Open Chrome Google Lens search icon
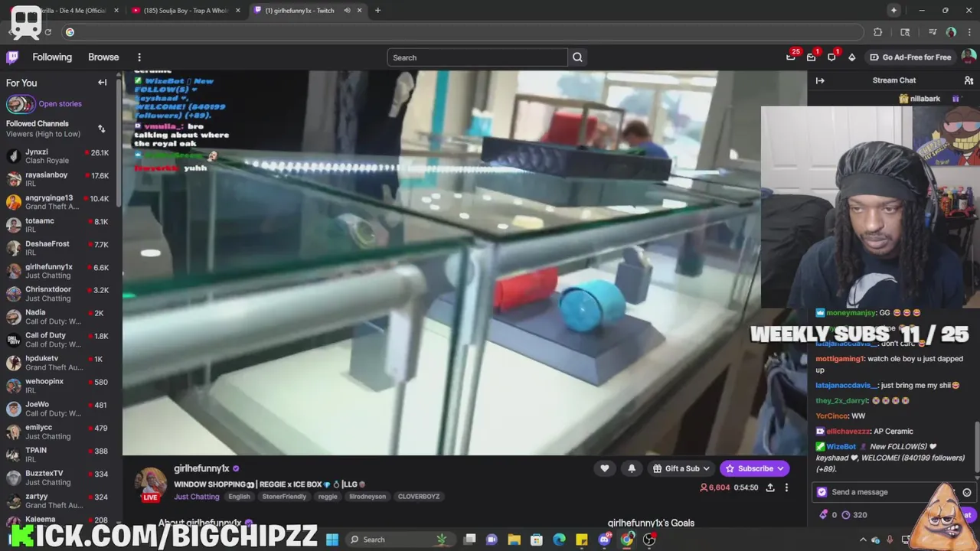 pyautogui.click(x=905, y=32)
